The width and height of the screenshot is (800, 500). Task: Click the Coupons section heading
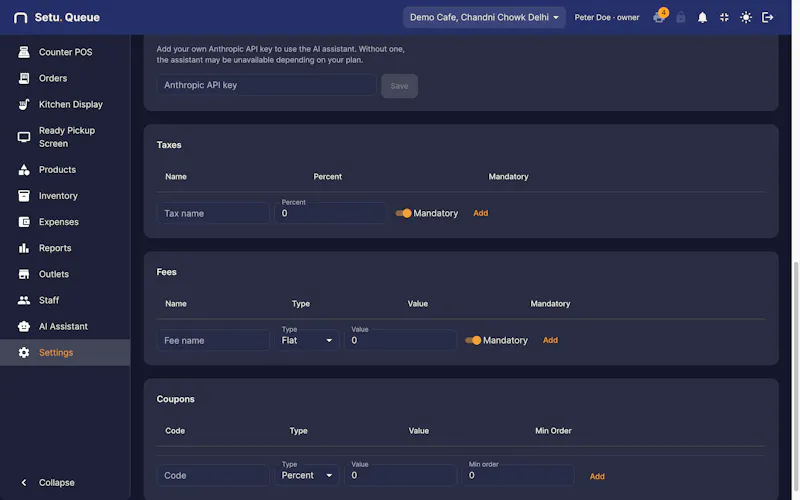pyautogui.click(x=176, y=399)
